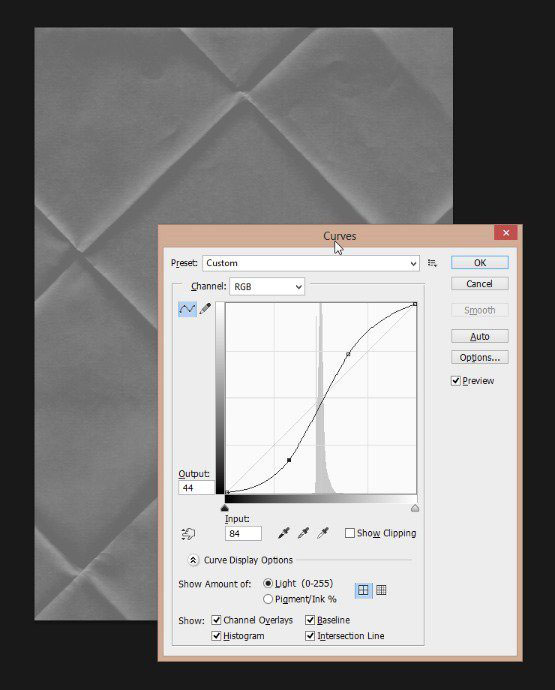Uncheck the Histogram option
Image resolution: width=555 pixels, height=690 pixels.
(216, 636)
